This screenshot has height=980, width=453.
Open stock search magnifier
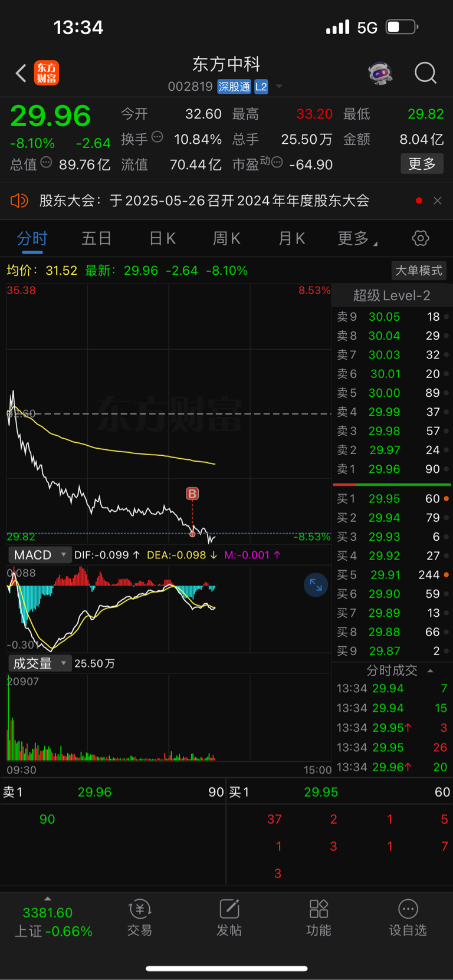(425, 73)
